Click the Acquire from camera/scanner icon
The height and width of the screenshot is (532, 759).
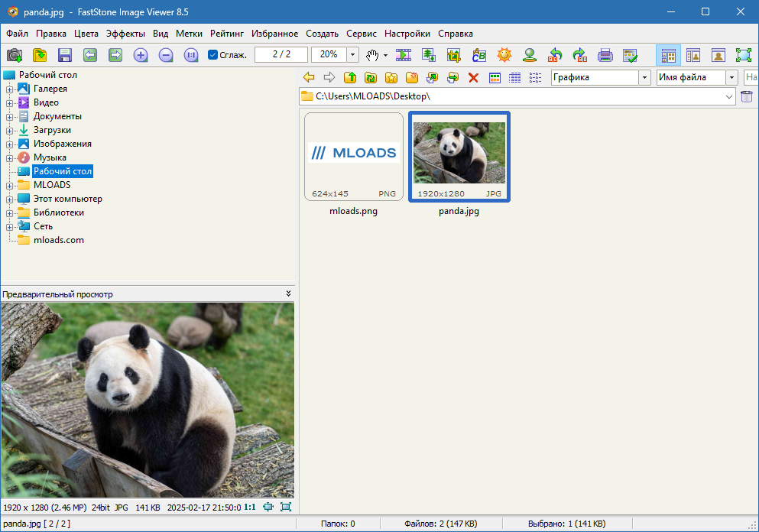pos(15,55)
